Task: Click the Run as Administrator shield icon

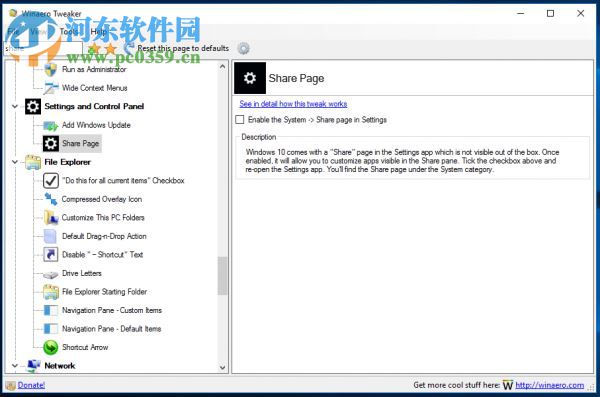Action: click(51, 69)
